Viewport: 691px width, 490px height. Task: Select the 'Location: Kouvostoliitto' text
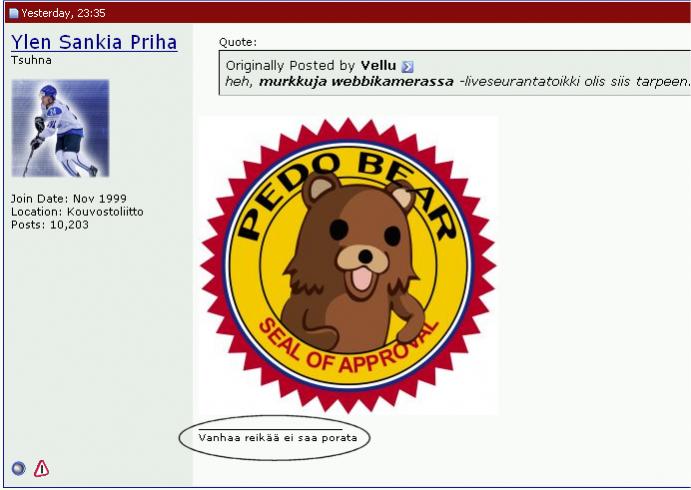[x=77, y=212]
